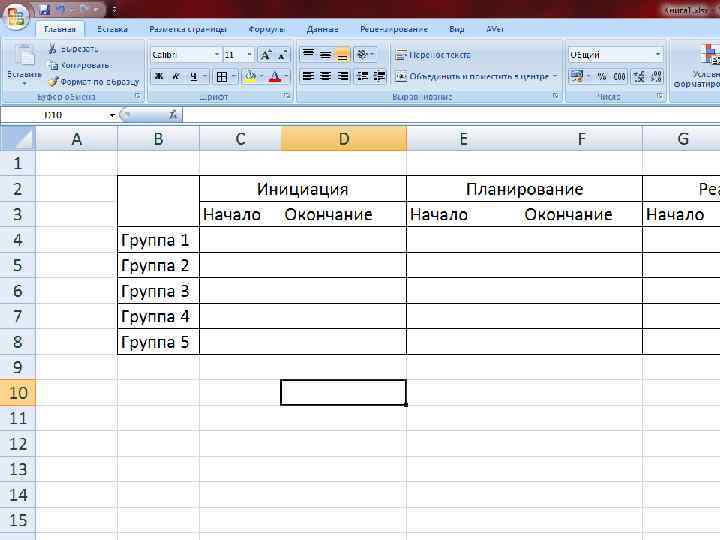This screenshot has width=720, height=540.
Task: Align cell content to the middle
Action: click(x=326, y=55)
